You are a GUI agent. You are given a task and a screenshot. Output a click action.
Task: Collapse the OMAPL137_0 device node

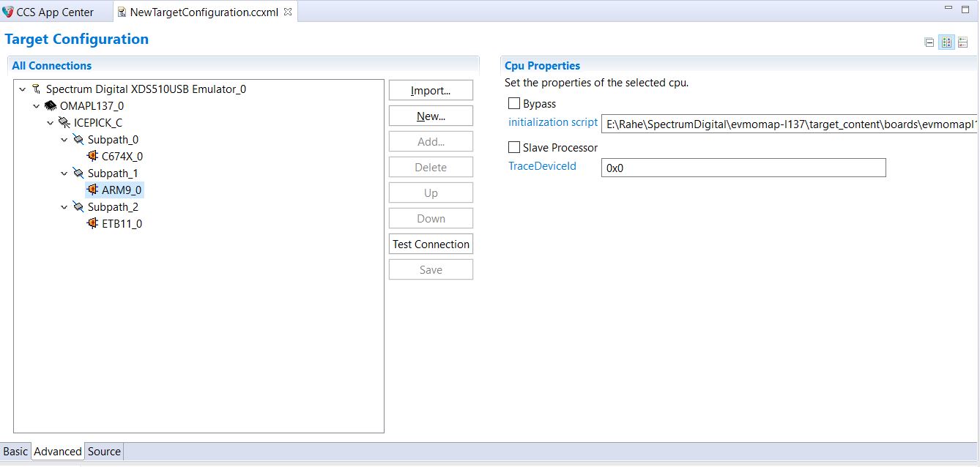coord(37,106)
